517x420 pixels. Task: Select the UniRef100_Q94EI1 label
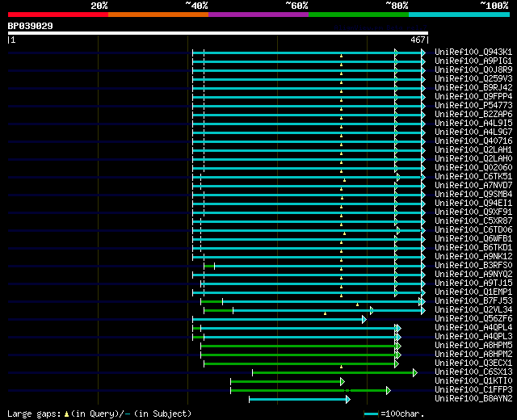click(473, 204)
